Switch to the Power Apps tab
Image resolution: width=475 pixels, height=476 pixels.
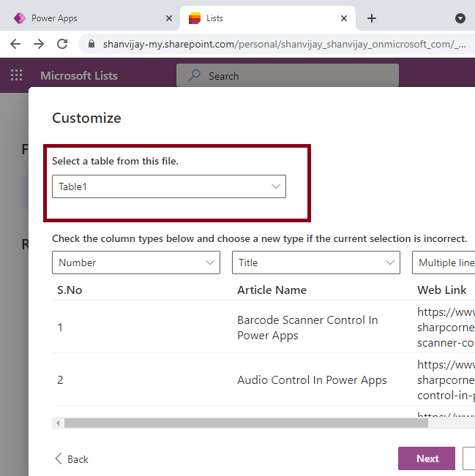(88, 18)
